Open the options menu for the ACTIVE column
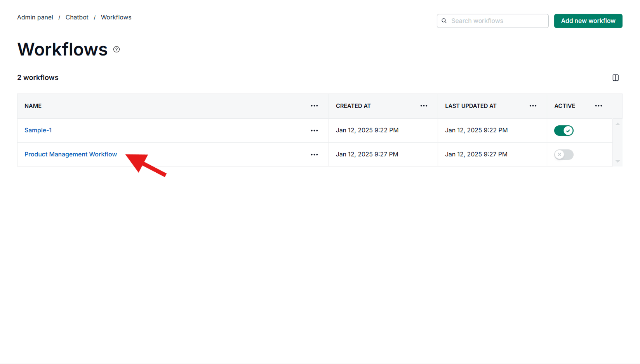 (598, 106)
